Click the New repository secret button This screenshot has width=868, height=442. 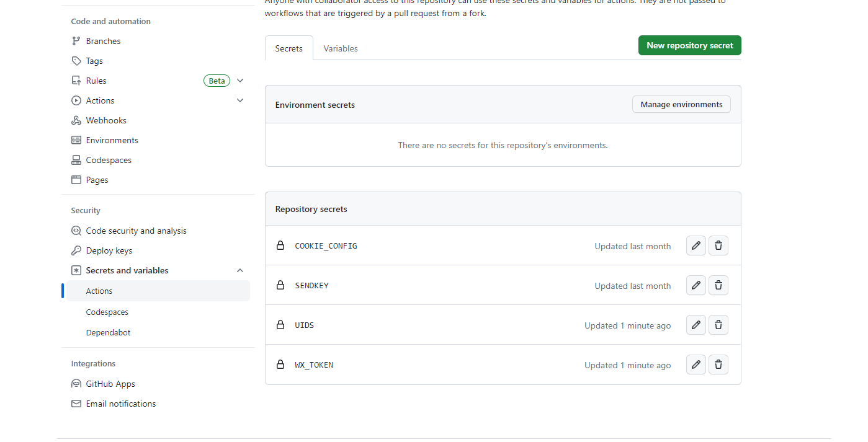coord(689,45)
